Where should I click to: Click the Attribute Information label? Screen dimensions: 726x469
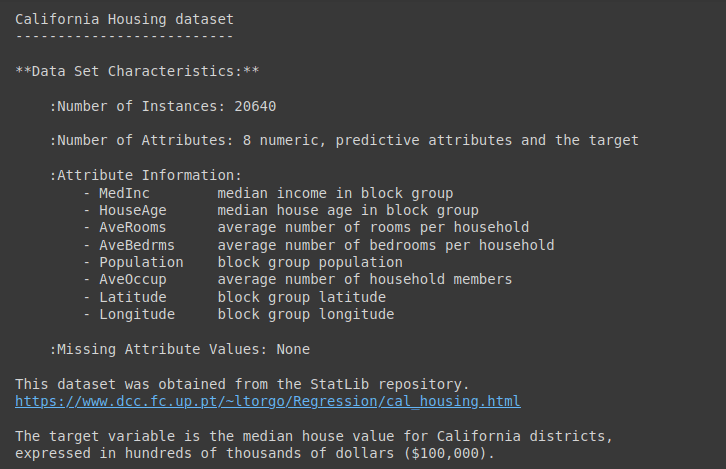146,175
